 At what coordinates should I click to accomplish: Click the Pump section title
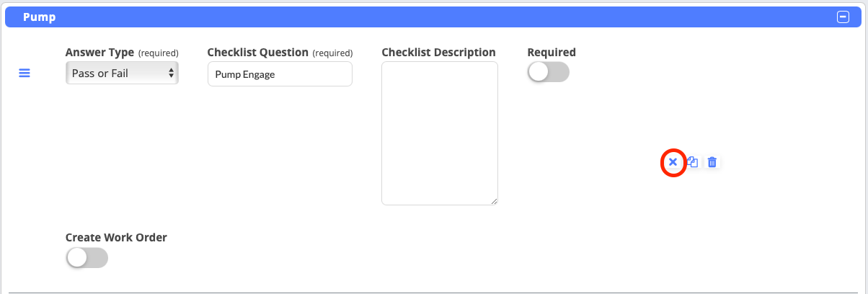click(x=40, y=17)
